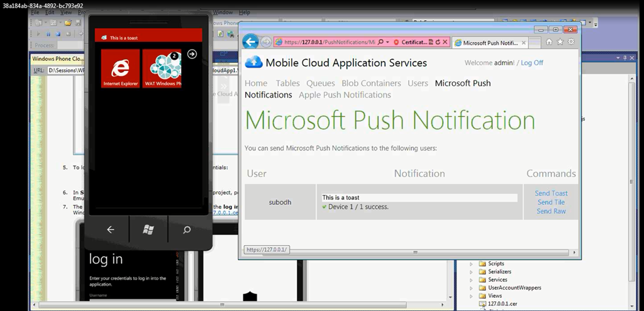Click the Restart icon in the debug toolbar
Viewport: 644px width, 311px height.
[x=68, y=34]
